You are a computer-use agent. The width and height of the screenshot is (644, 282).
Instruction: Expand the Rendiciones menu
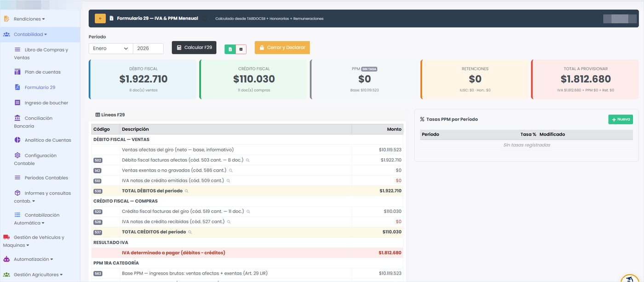click(x=29, y=19)
